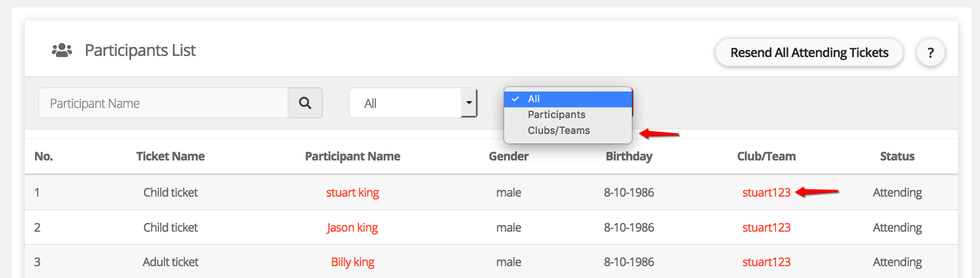Open stuart123 club link in row 1
The image size is (980, 278).
pyautogui.click(x=766, y=193)
